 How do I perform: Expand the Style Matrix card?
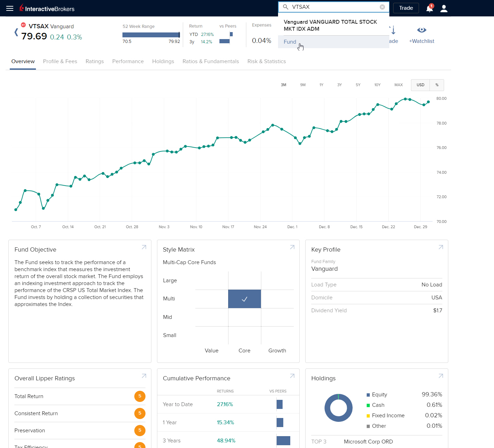(292, 247)
